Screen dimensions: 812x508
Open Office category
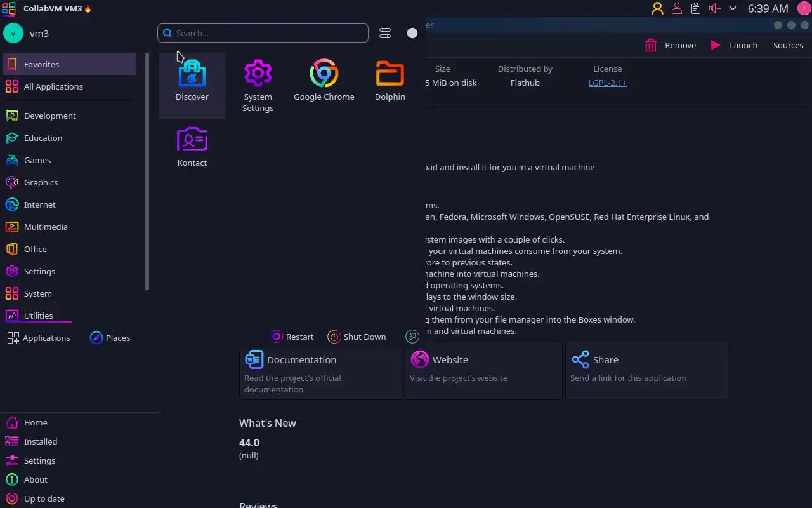(70, 249)
